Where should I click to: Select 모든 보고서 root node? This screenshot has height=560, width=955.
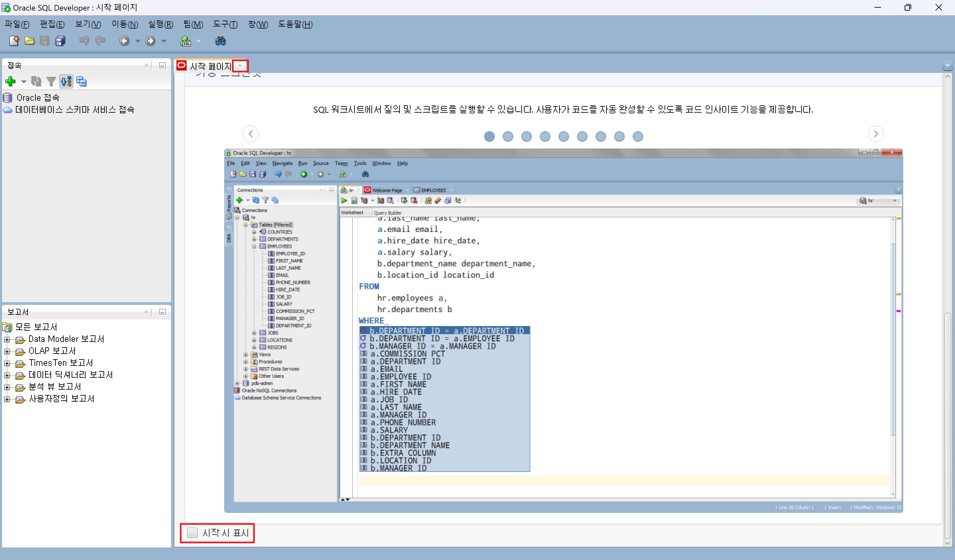click(36, 327)
